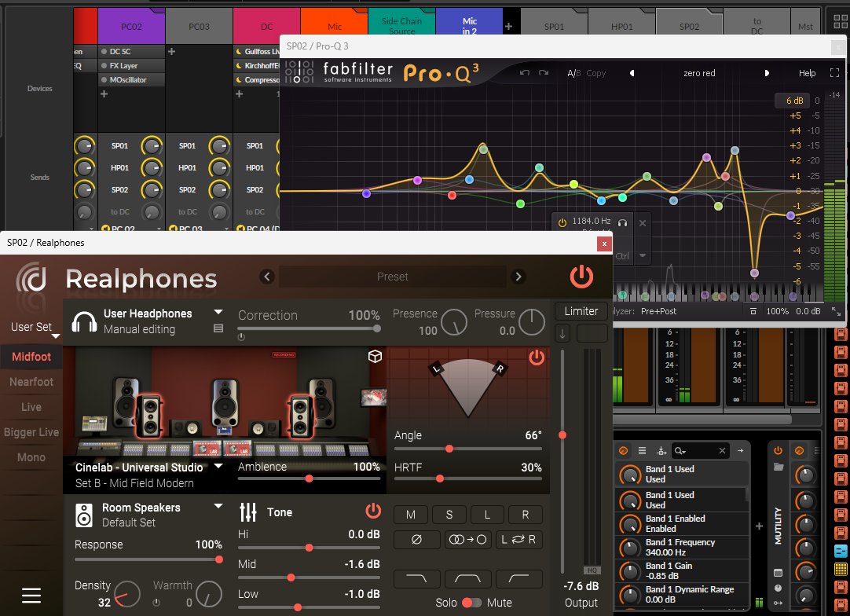The width and height of the screenshot is (850, 616).
Task: Click the Pro-Q 3 Help button
Action: click(807, 72)
